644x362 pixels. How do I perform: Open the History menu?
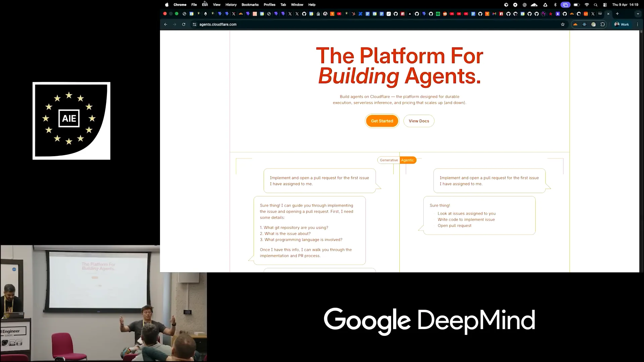tap(231, 5)
